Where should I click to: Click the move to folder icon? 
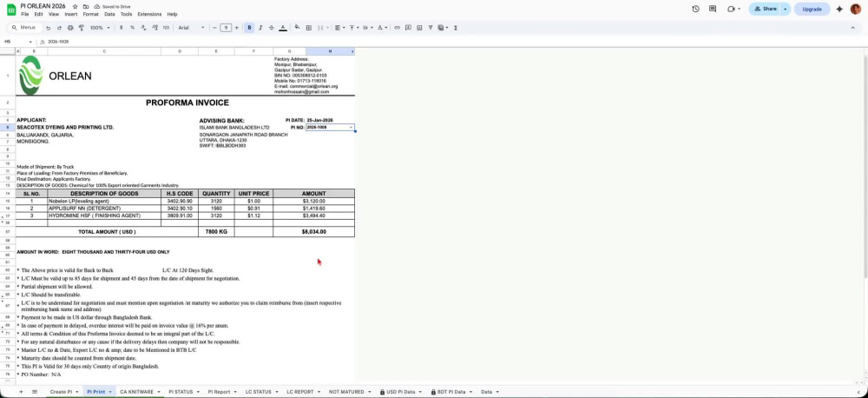(86, 7)
